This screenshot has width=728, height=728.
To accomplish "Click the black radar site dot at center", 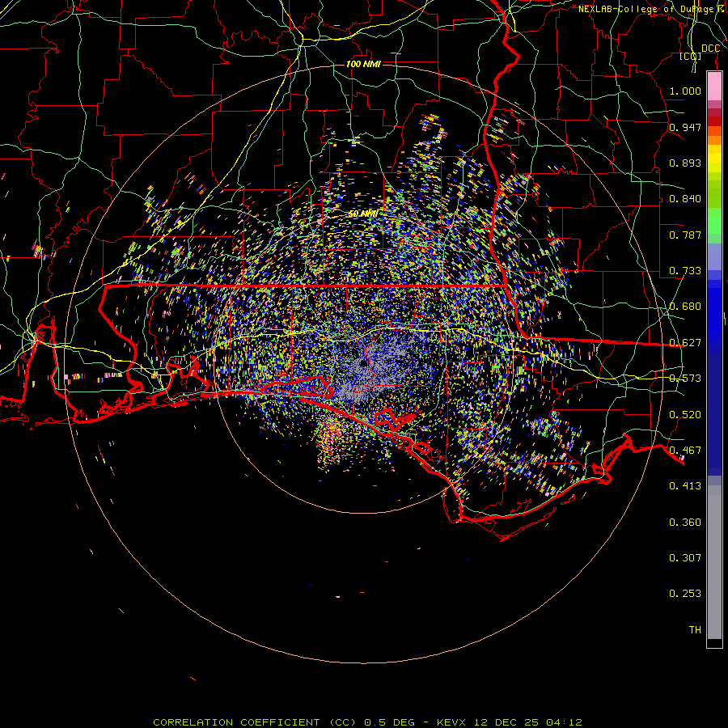I will pyautogui.click(x=363, y=363).
